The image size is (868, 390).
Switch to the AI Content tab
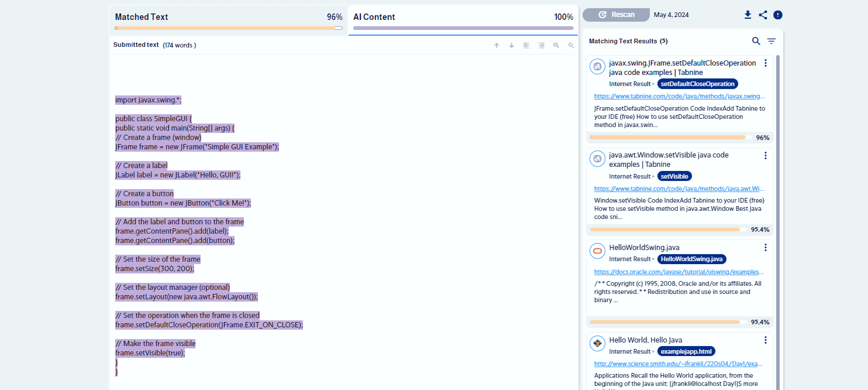point(463,18)
